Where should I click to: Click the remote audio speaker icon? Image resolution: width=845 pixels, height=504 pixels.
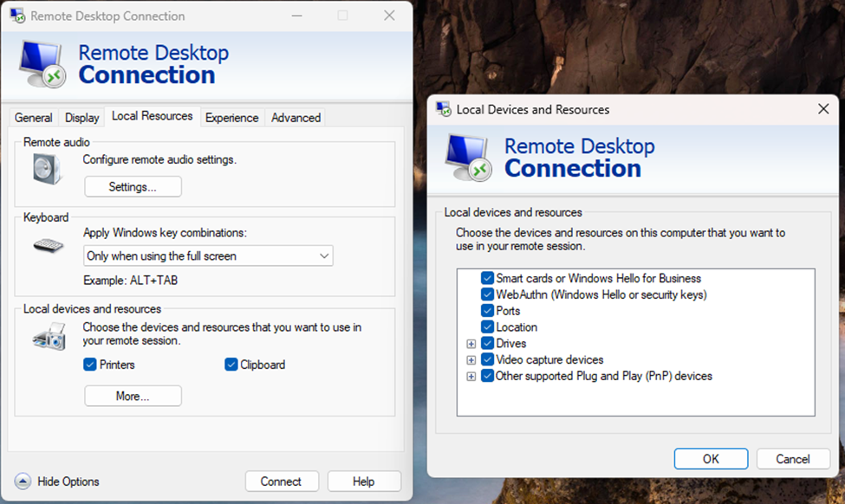pos(48,169)
